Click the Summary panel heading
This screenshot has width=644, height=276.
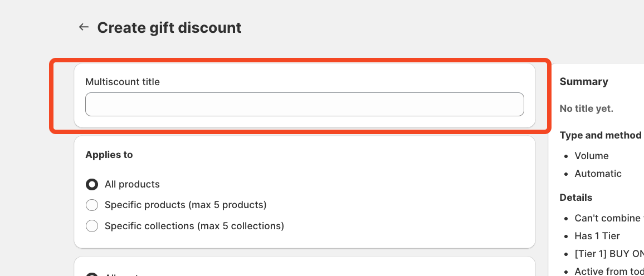(584, 82)
